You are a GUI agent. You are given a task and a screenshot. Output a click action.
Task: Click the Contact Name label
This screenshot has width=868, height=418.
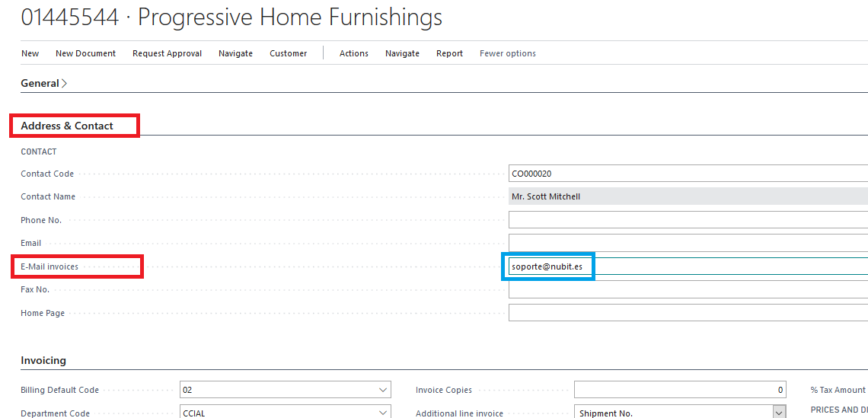point(48,196)
